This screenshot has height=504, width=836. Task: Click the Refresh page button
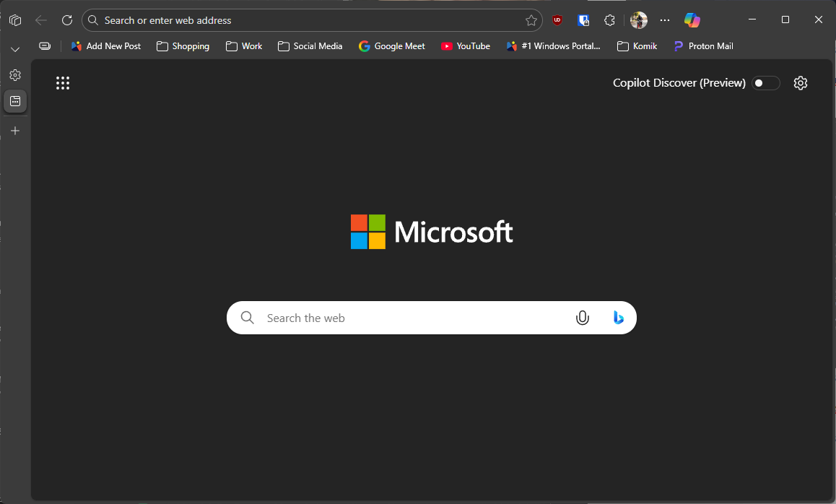[x=67, y=20]
